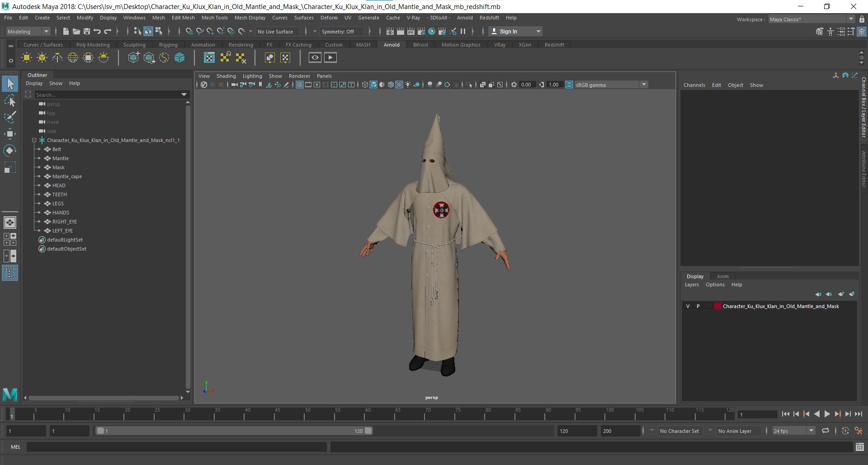
Task: Toggle P playback of the character layer
Action: [698, 306]
